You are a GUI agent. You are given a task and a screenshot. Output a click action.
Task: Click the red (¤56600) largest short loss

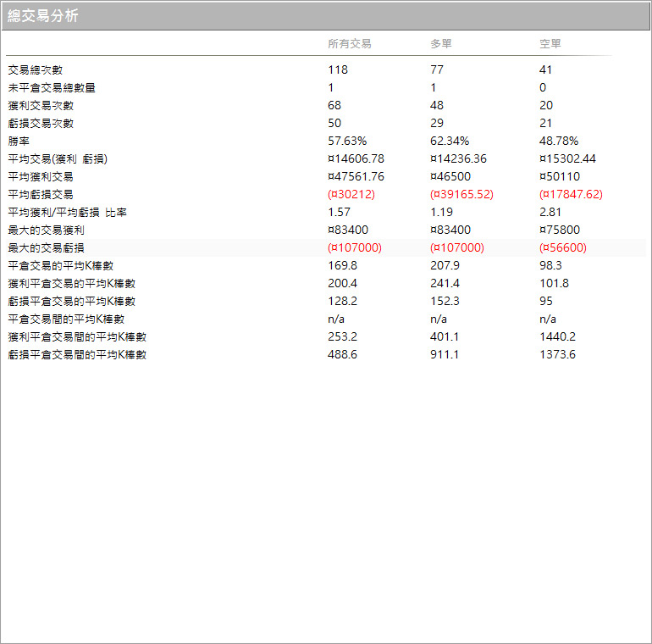click(x=562, y=248)
